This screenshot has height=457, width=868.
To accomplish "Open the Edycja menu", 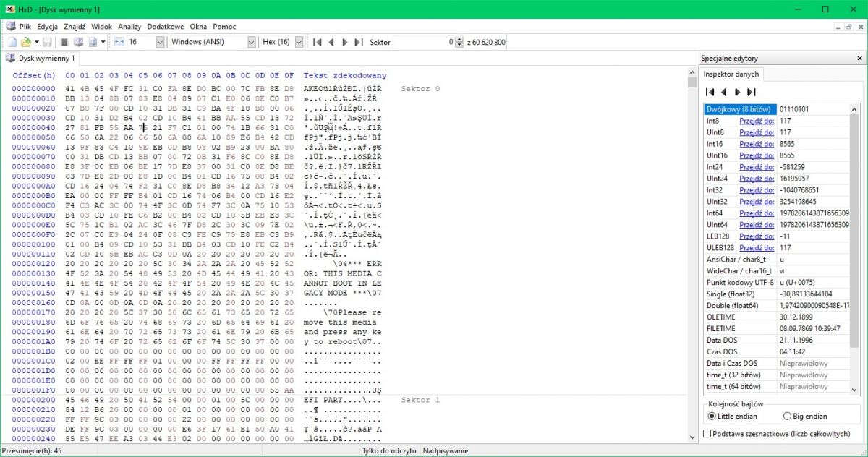I will click(x=48, y=26).
